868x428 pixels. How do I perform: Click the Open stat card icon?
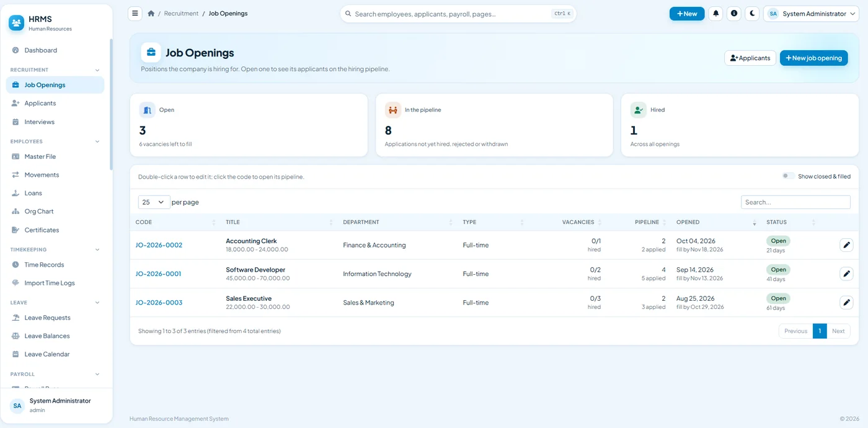tap(147, 110)
